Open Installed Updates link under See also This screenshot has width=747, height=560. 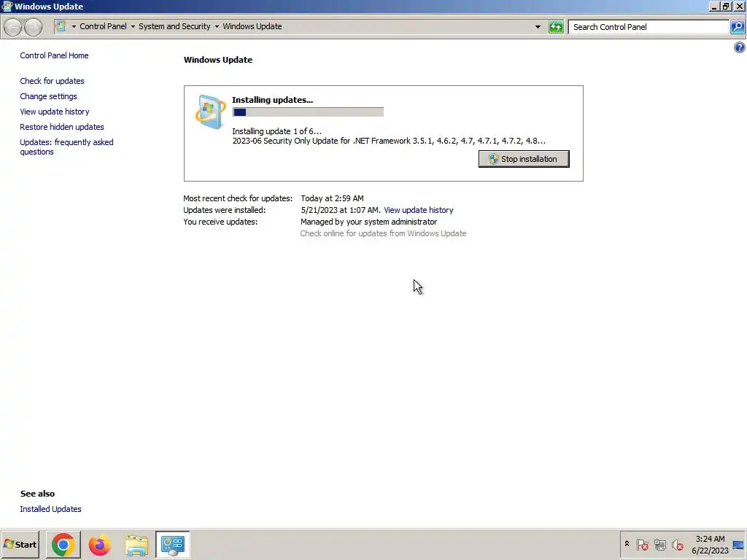(50, 509)
